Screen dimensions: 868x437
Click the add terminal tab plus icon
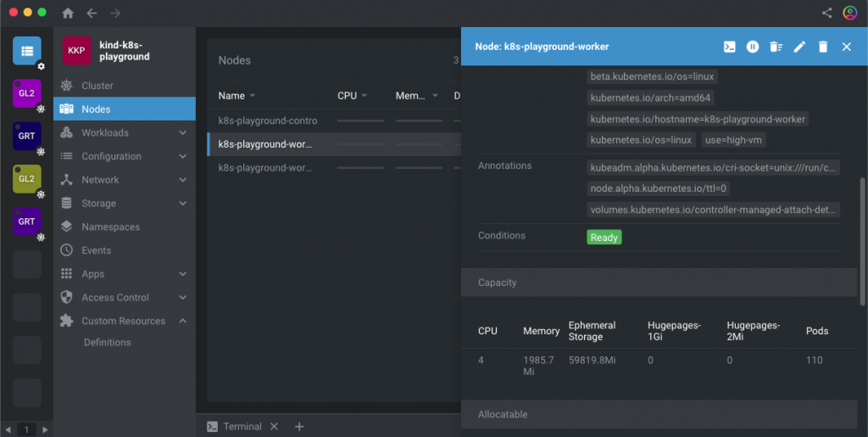pos(299,427)
